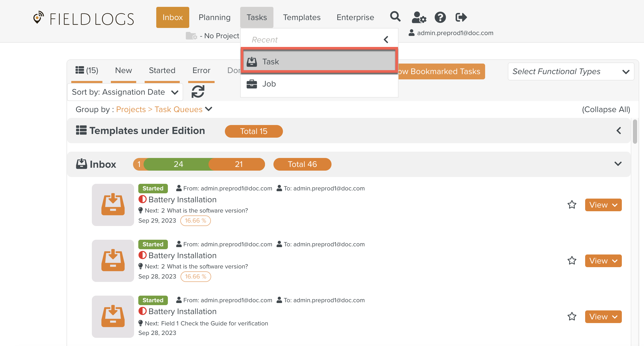Expand Templates under Edition section
This screenshot has height=346, width=644.
coord(618,131)
